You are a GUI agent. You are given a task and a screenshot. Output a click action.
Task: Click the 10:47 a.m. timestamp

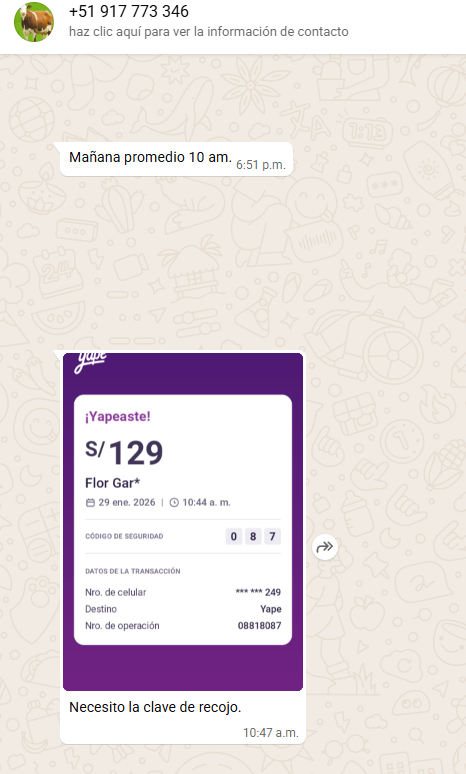tap(271, 733)
